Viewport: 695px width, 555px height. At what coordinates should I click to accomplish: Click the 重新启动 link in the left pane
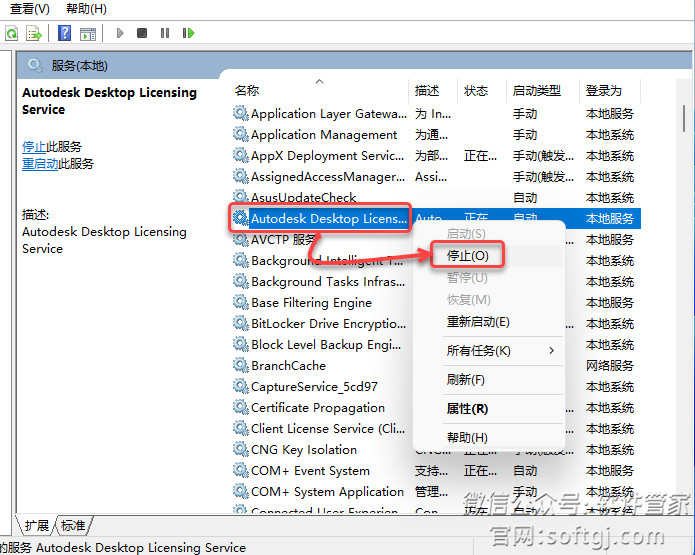[40, 164]
